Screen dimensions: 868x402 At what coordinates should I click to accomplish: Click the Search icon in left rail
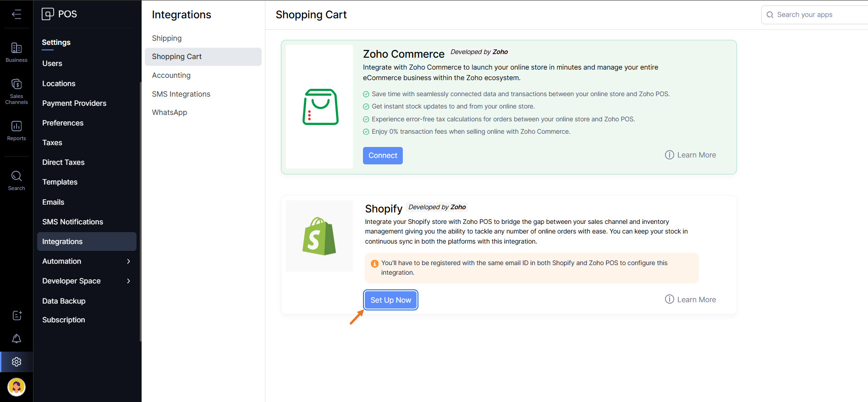16,180
